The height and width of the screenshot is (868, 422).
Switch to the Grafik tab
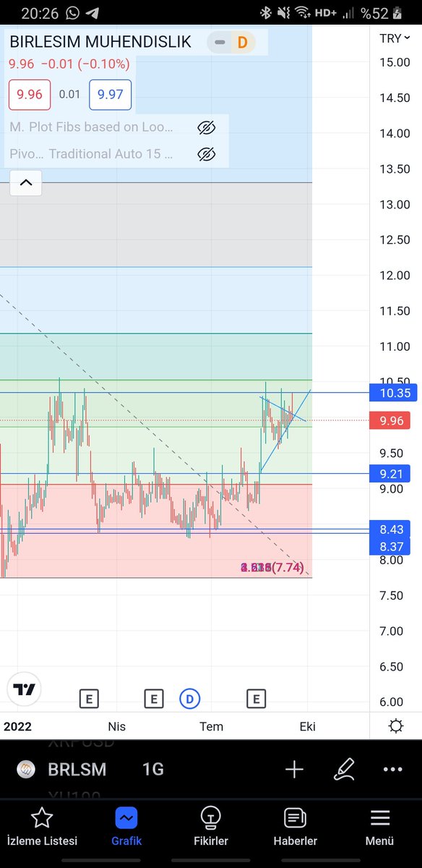[x=126, y=827]
